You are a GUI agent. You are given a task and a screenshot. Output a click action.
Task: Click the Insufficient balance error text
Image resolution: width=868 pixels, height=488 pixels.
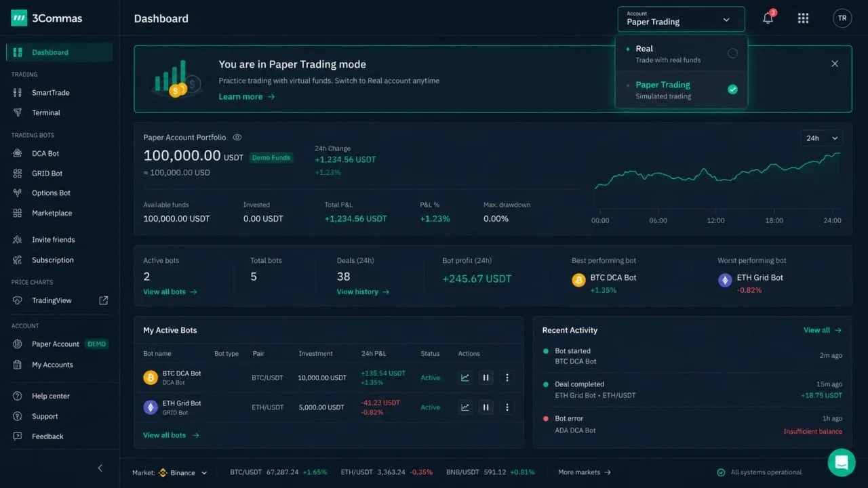(812, 432)
